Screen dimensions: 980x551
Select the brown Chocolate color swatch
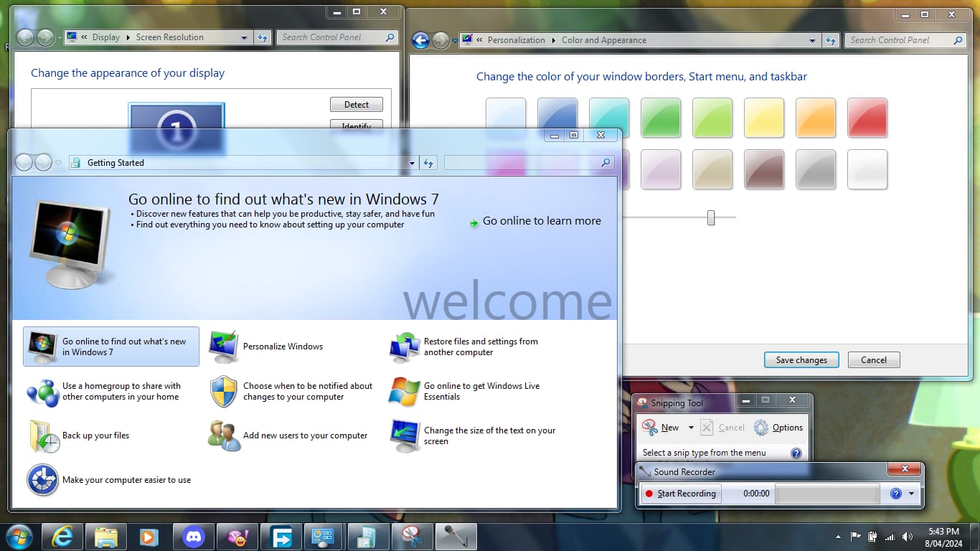pos(764,169)
